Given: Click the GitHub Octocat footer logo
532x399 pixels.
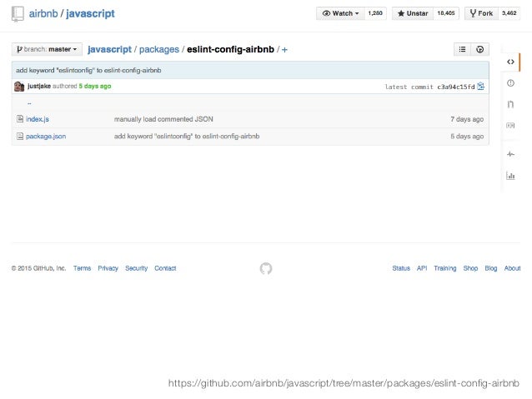Looking at the screenshot, I should (x=266, y=268).
